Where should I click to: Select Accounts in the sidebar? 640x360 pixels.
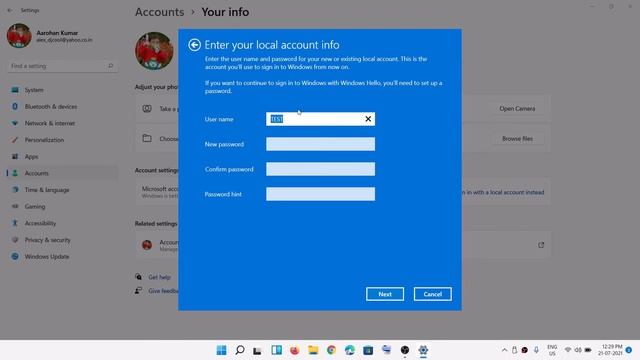point(61,173)
